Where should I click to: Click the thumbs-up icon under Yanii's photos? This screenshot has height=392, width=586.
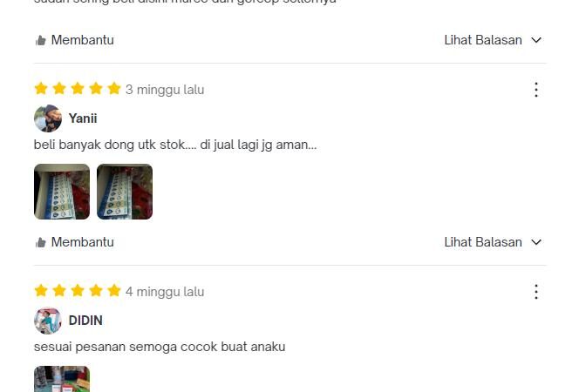click(40, 242)
